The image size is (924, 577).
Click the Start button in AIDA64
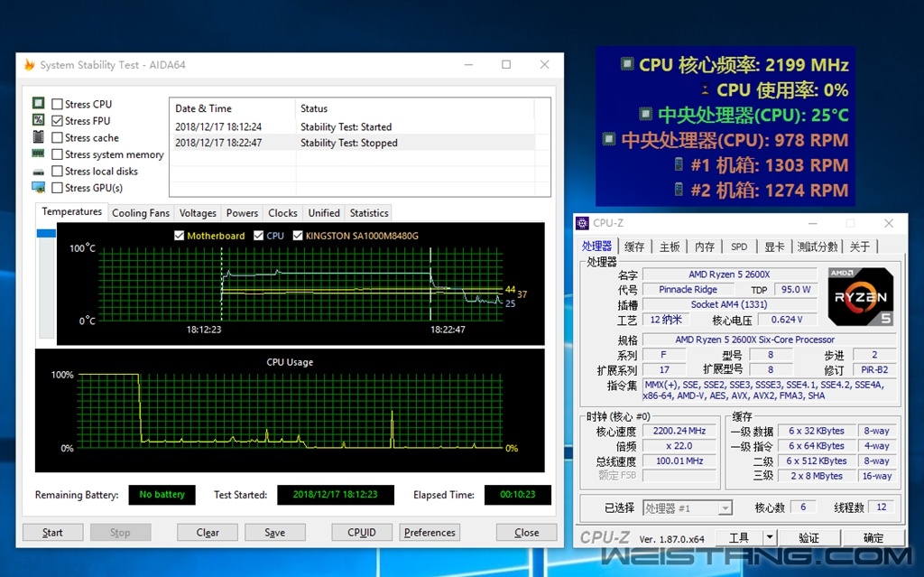[x=52, y=532]
